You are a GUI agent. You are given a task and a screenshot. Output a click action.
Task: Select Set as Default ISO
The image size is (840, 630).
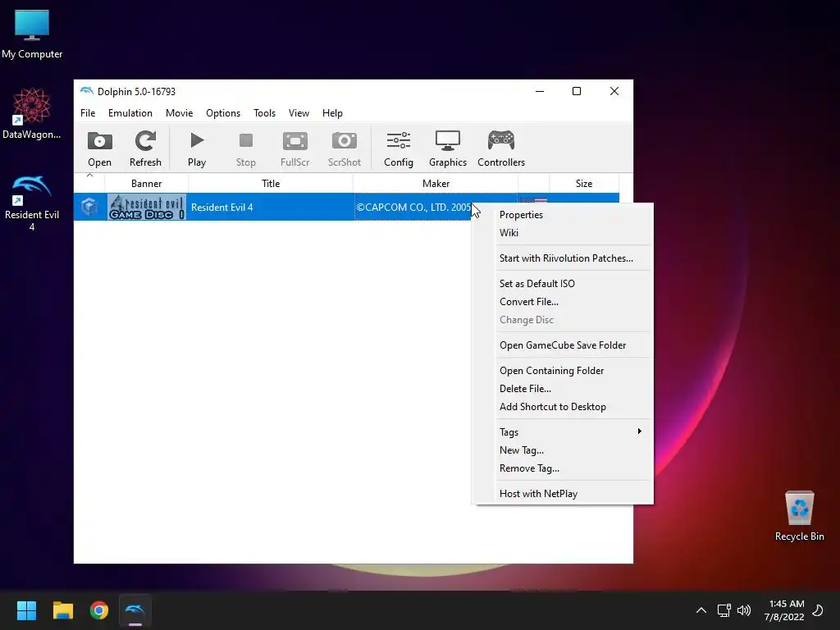pos(563,283)
